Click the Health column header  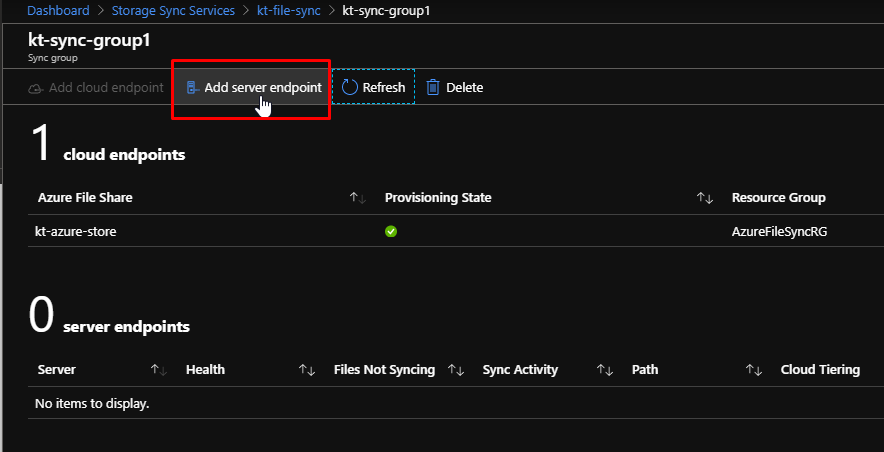point(205,370)
